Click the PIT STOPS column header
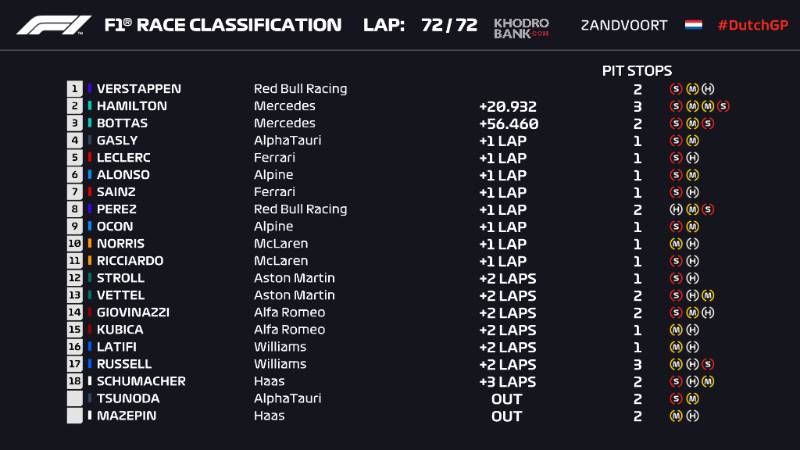Screen dimensions: 800x450 [x=637, y=71]
